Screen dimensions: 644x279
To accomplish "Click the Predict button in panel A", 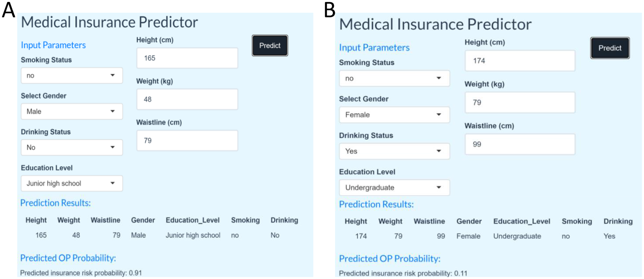I will click(269, 45).
